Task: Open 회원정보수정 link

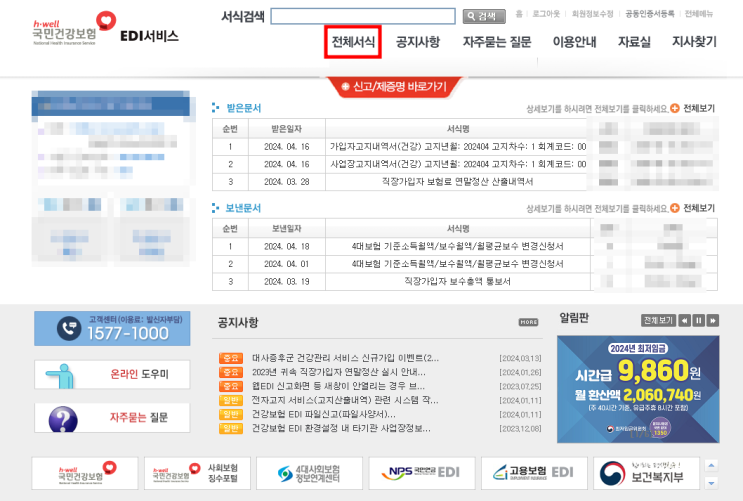Action: 592,14
